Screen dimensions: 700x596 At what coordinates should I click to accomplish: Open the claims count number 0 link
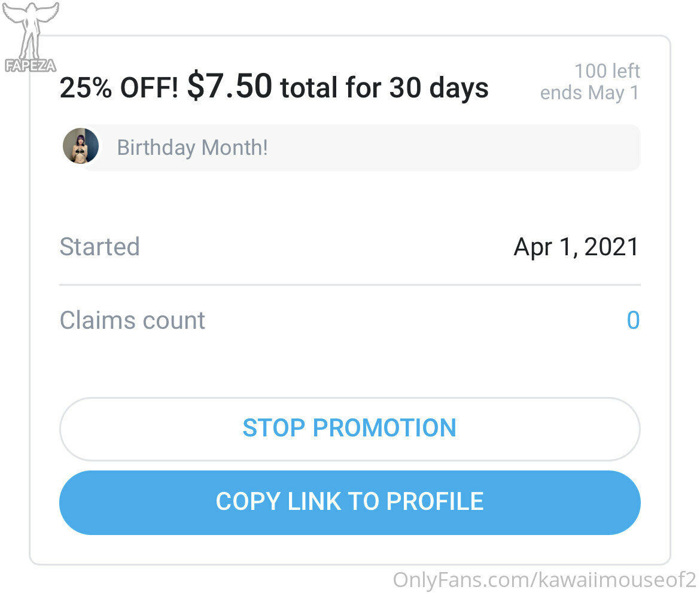click(x=633, y=320)
